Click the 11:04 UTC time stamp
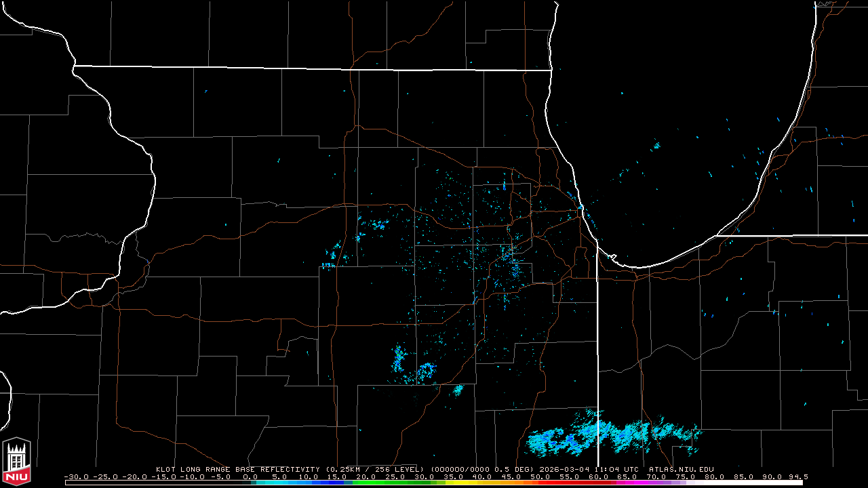Image resolution: width=868 pixels, height=488 pixels. tap(617, 469)
